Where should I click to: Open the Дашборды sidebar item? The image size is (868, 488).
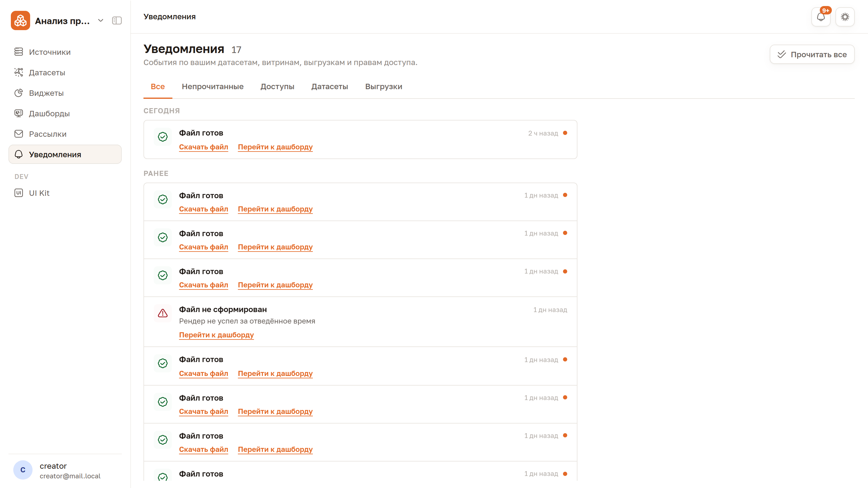[x=65, y=114]
